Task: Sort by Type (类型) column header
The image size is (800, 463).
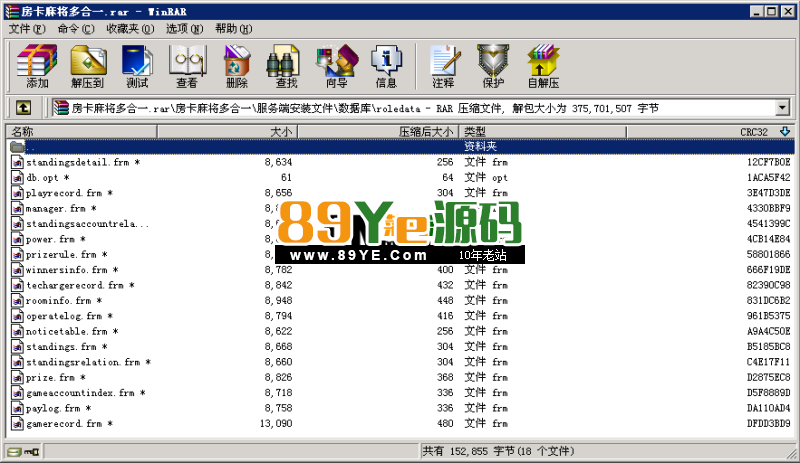Action: [543, 132]
